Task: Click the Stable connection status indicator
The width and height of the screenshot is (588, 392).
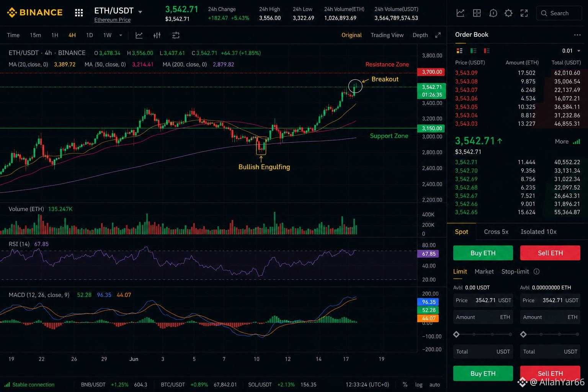Action: coord(29,384)
